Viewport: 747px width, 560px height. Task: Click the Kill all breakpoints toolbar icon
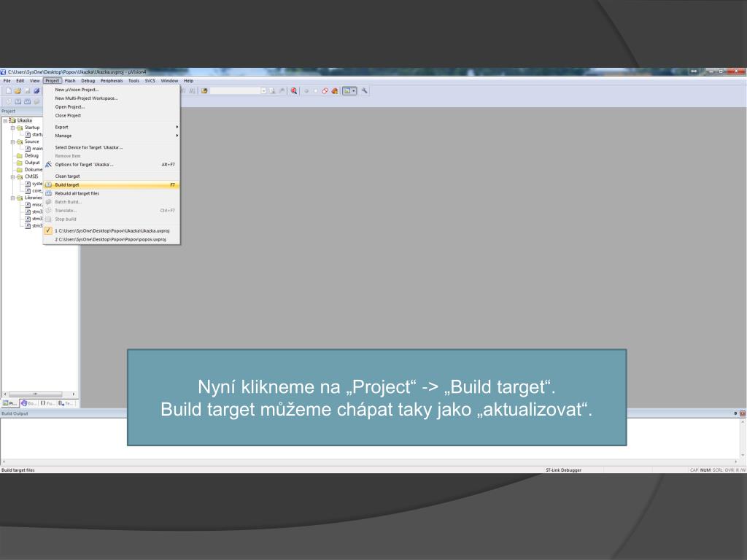[325, 91]
